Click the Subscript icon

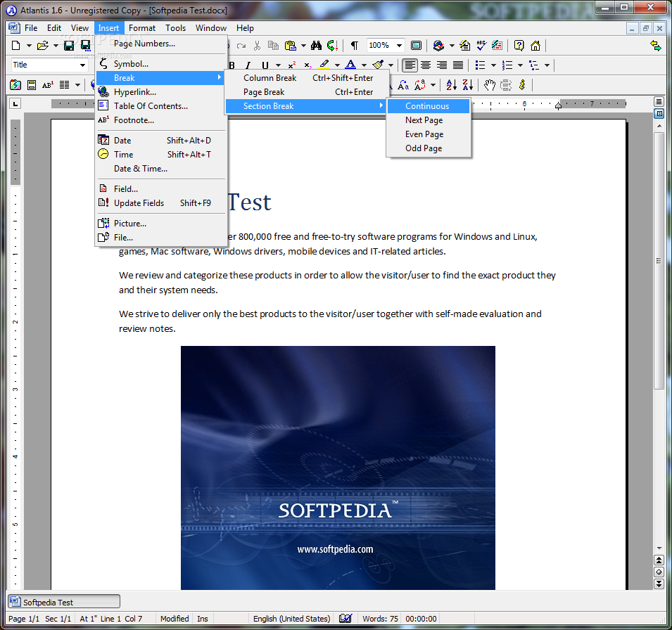click(308, 65)
